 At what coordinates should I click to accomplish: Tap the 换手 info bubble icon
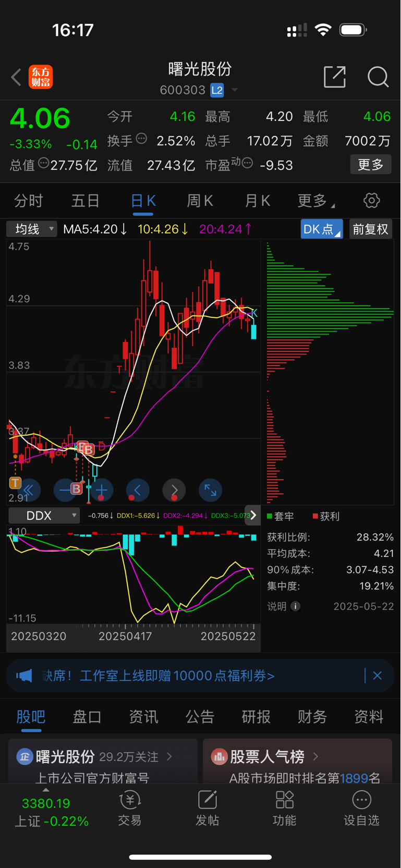pyautogui.click(x=141, y=138)
